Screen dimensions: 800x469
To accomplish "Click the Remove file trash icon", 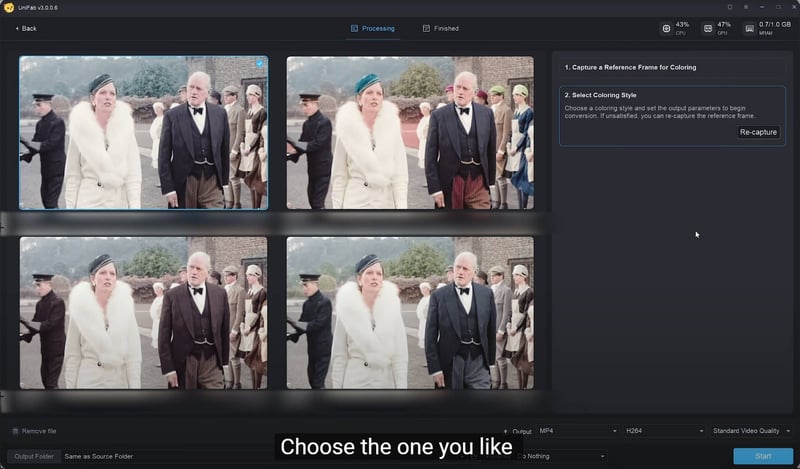I will pyautogui.click(x=14, y=431).
